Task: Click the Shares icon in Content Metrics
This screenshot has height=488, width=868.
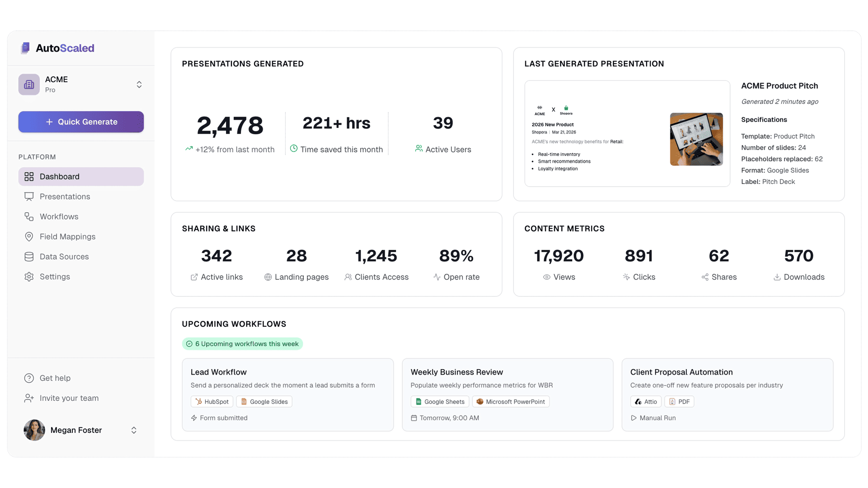Action: click(705, 277)
